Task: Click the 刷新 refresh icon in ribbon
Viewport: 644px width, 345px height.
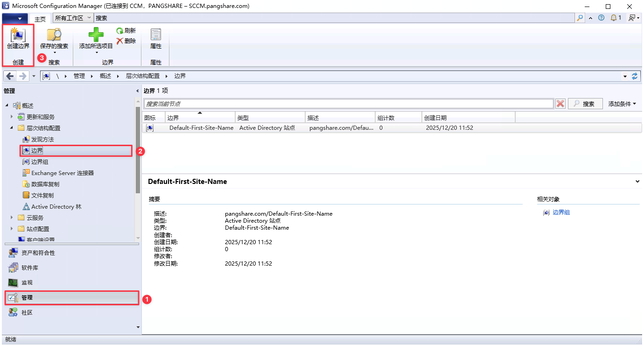Action: 120,30
